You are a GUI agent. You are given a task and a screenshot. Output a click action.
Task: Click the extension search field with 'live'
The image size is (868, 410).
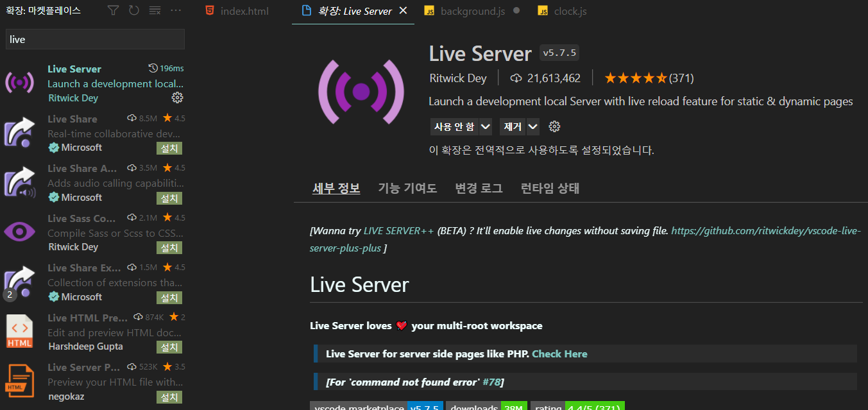pos(95,39)
